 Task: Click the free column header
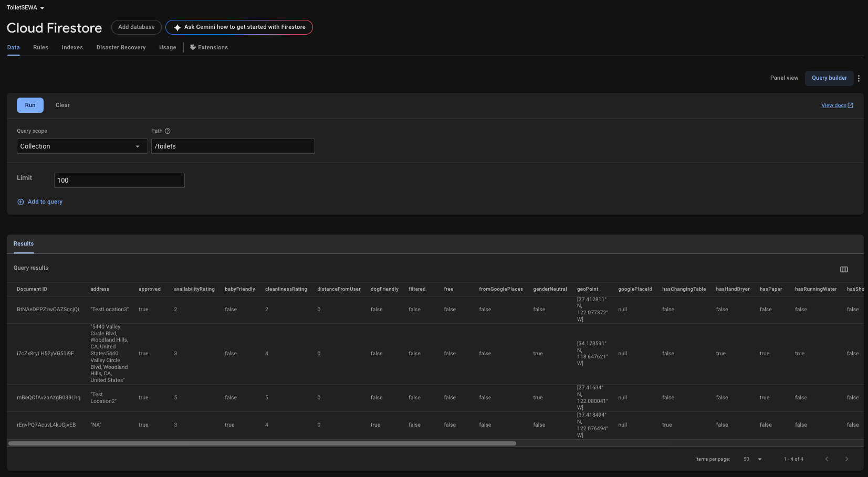(448, 289)
